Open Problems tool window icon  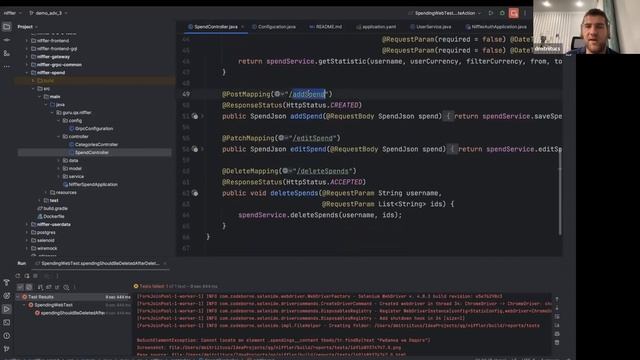7,336
